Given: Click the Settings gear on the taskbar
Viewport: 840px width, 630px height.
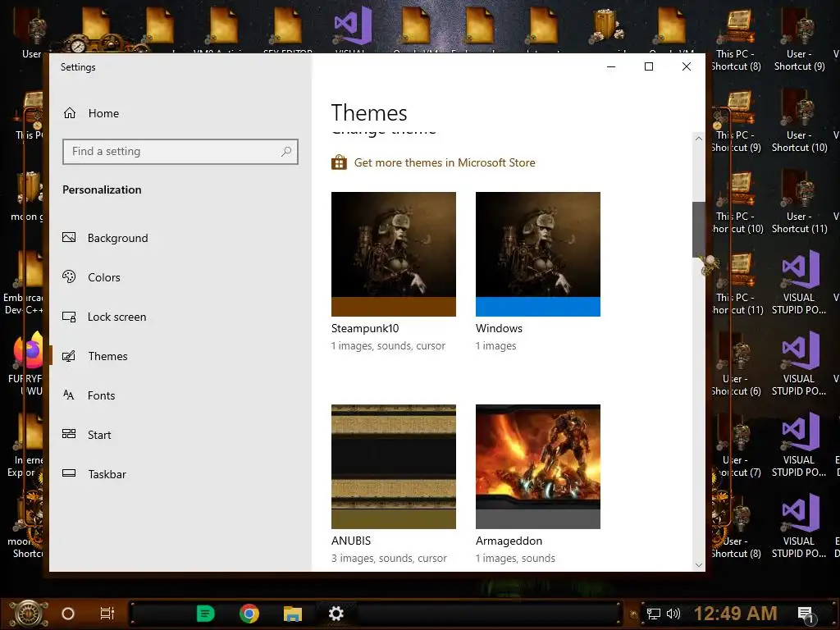Looking at the screenshot, I should click(336, 614).
